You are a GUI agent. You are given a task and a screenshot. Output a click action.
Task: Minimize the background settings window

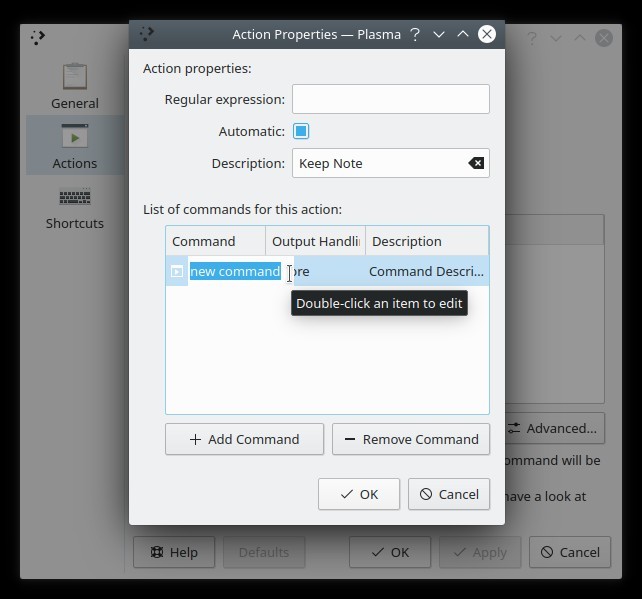pos(556,38)
